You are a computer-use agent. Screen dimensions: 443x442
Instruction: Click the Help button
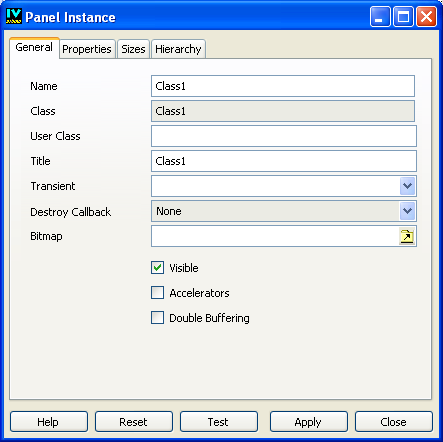pyautogui.click(x=49, y=422)
